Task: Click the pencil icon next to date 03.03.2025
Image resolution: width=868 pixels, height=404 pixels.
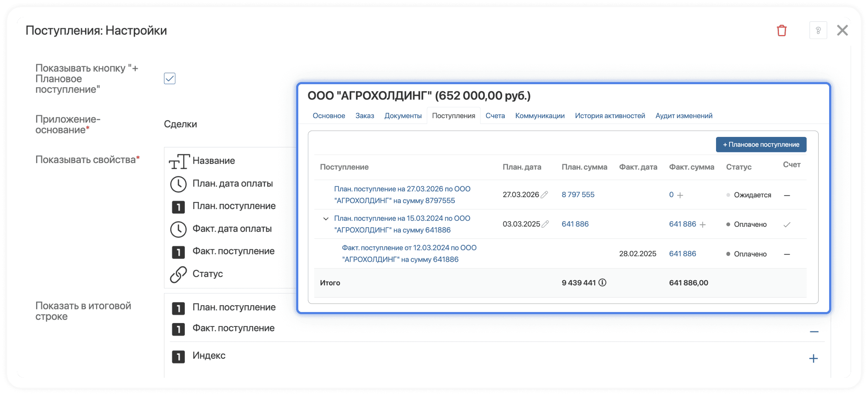Action: click(545, 224)
